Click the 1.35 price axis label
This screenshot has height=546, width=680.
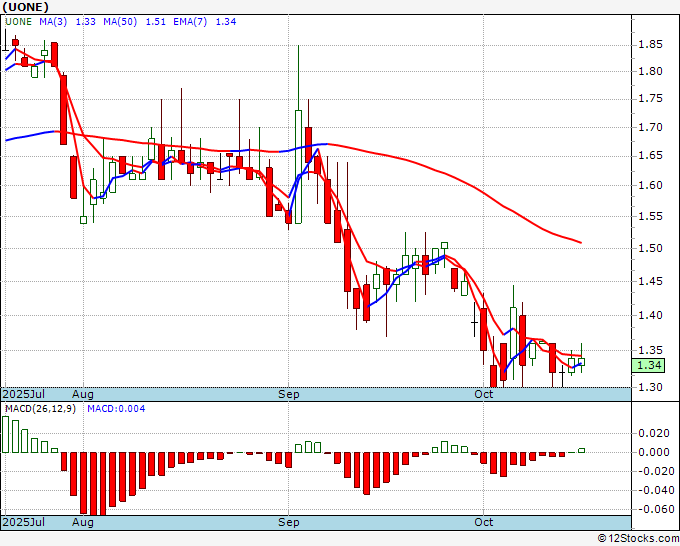650,350
